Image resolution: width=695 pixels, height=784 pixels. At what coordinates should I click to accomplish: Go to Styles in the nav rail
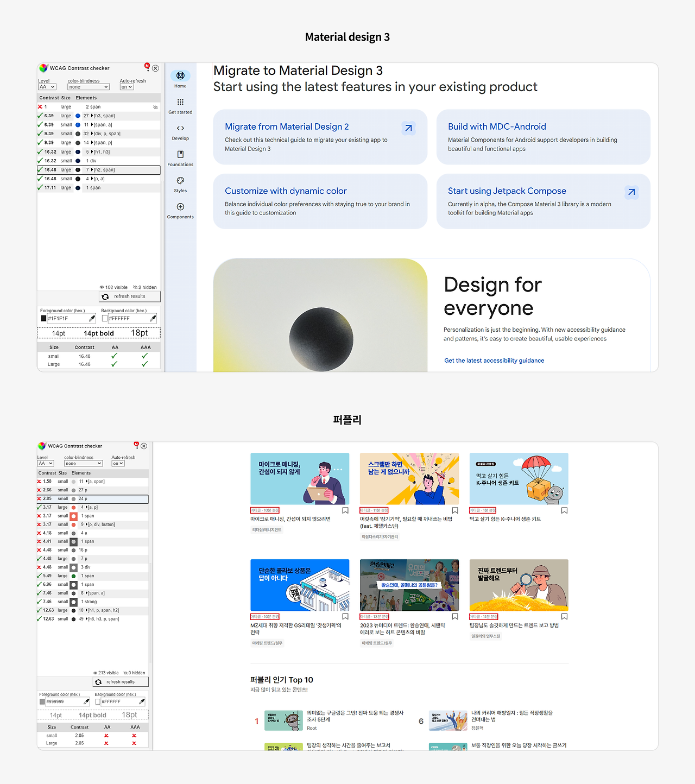[x=180, y=184]
